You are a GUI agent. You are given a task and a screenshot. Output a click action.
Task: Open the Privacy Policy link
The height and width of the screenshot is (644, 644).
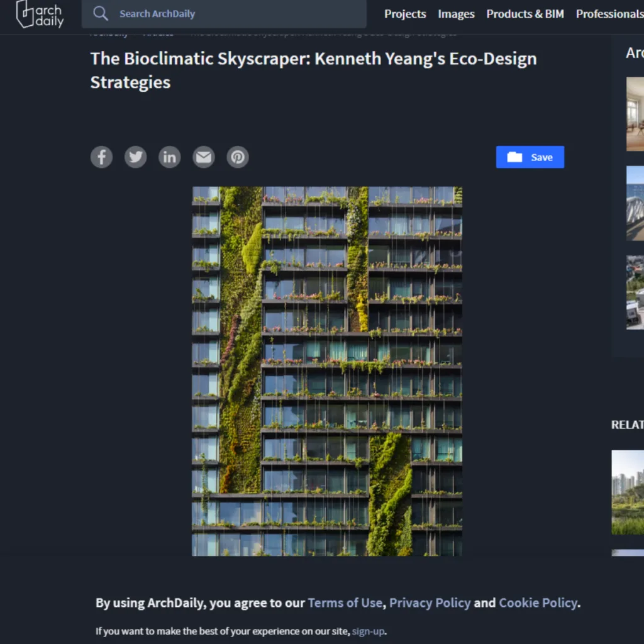[430, 602]
